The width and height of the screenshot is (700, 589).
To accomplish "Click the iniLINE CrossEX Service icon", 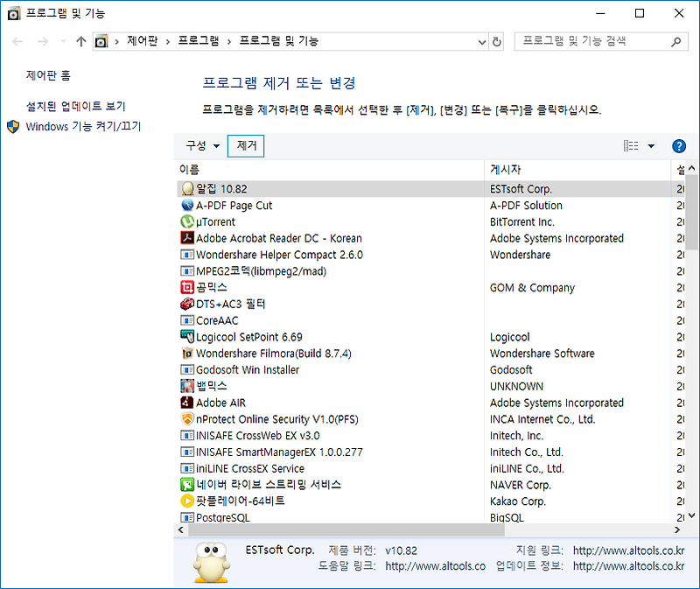I will click(x=187, y=468).
